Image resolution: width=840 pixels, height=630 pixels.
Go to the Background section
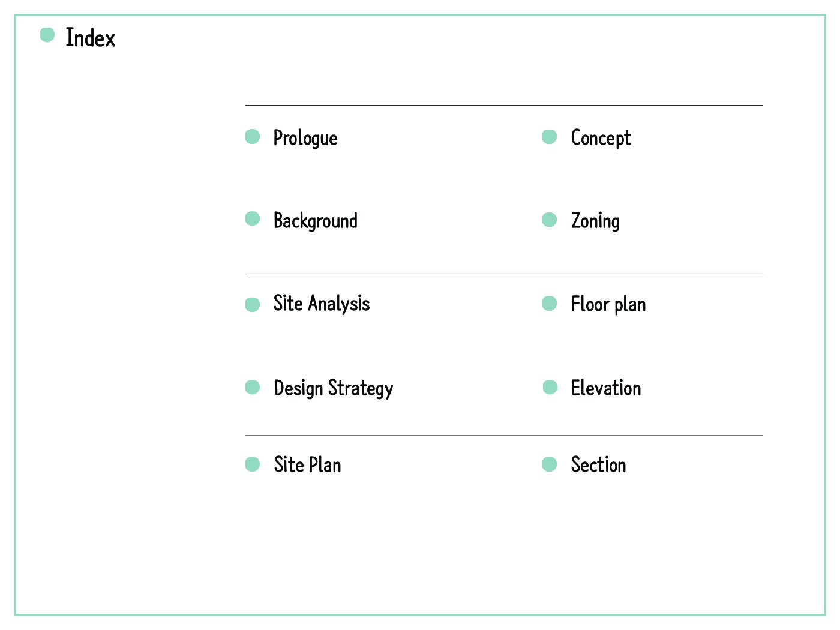pyautogui.click(x=316, y=221)
